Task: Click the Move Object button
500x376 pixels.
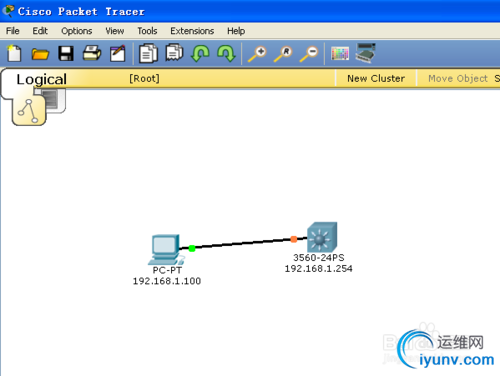Action: (458, 79)
